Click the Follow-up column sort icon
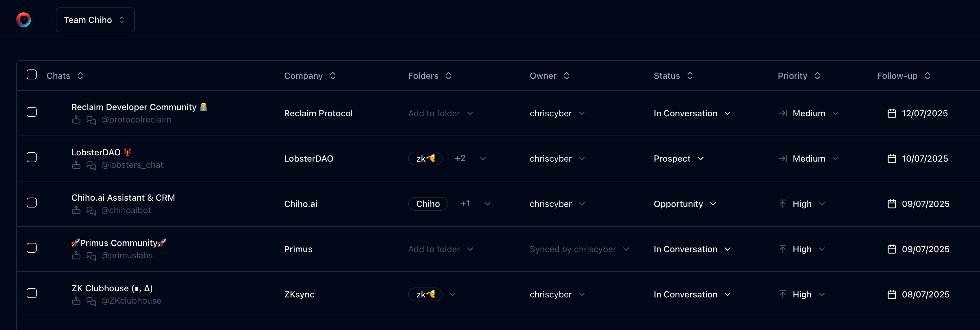Screen dimensions: 980x330 click(928, 76)
